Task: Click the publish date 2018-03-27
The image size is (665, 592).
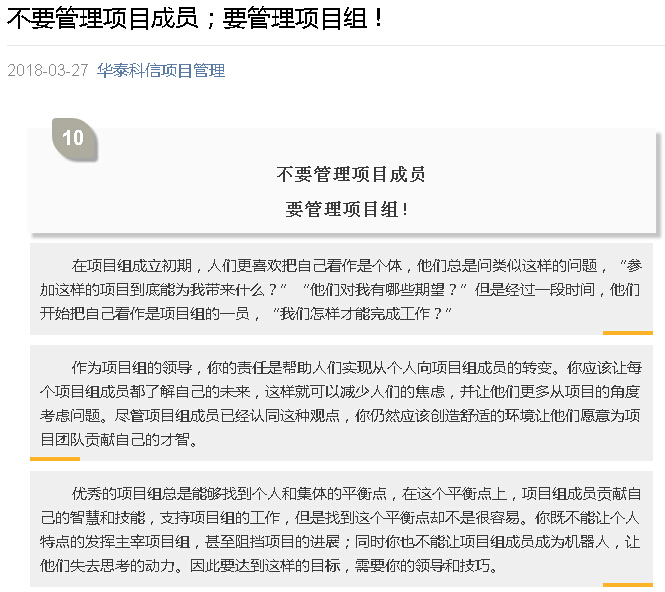Action: (48, 70)
